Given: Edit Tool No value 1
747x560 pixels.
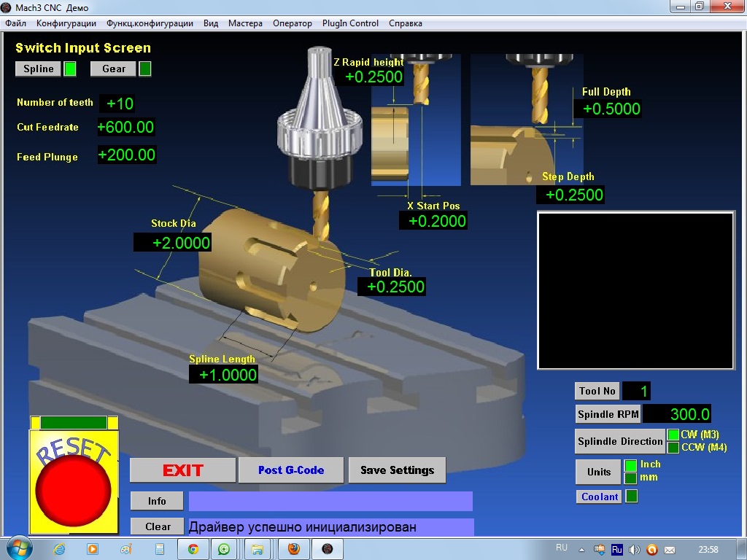Looking at the screenshot, I should click(636, 392).
